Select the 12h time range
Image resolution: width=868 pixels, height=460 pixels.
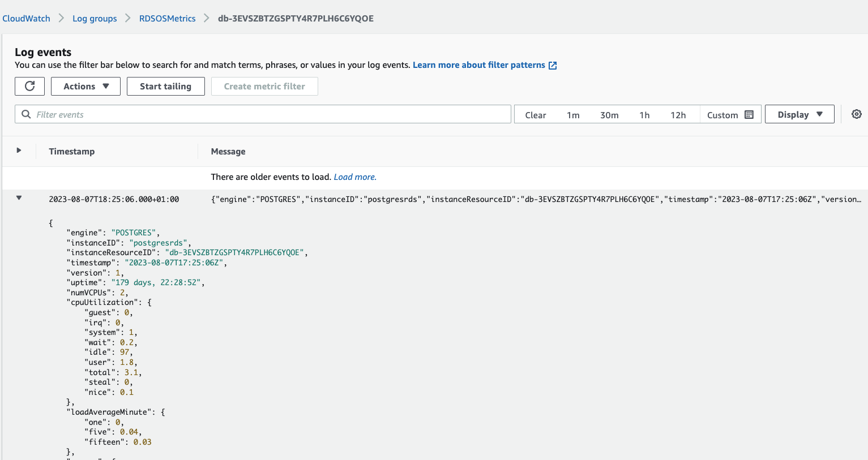coord(678,115)
